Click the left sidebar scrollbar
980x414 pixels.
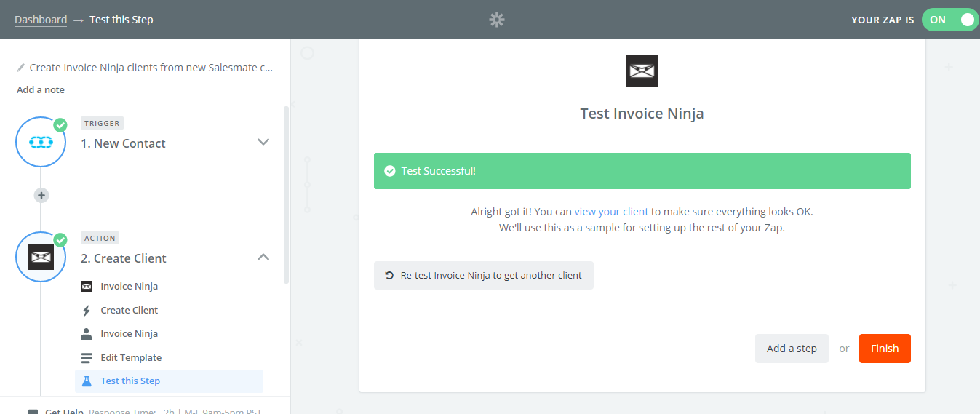(x=286, y=195)
